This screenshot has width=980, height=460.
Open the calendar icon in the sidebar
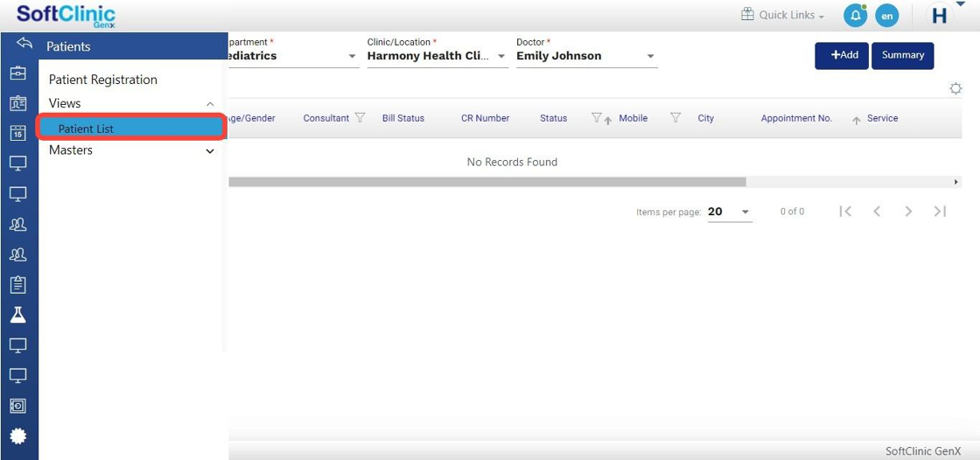pos(17,133)
